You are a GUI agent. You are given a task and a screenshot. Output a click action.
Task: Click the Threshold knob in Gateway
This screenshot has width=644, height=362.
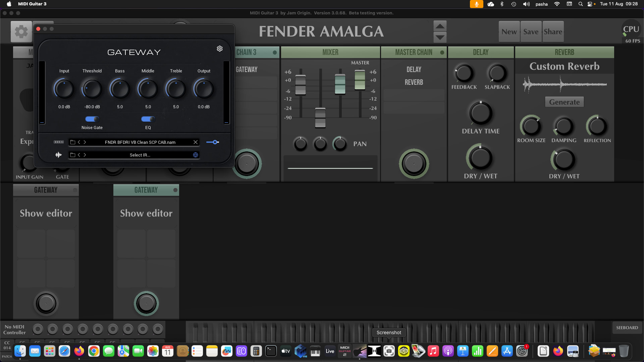point(92,89)
